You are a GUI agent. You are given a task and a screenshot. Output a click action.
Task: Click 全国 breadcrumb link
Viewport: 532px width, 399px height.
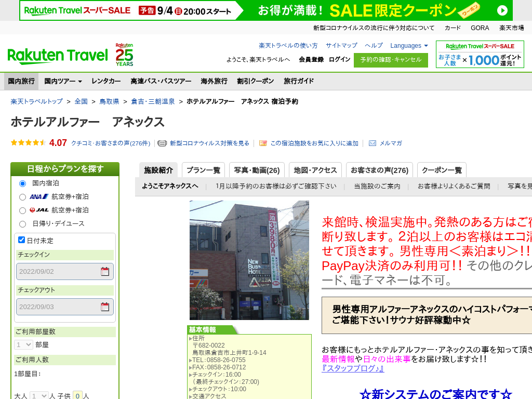(x=81, y=101)
